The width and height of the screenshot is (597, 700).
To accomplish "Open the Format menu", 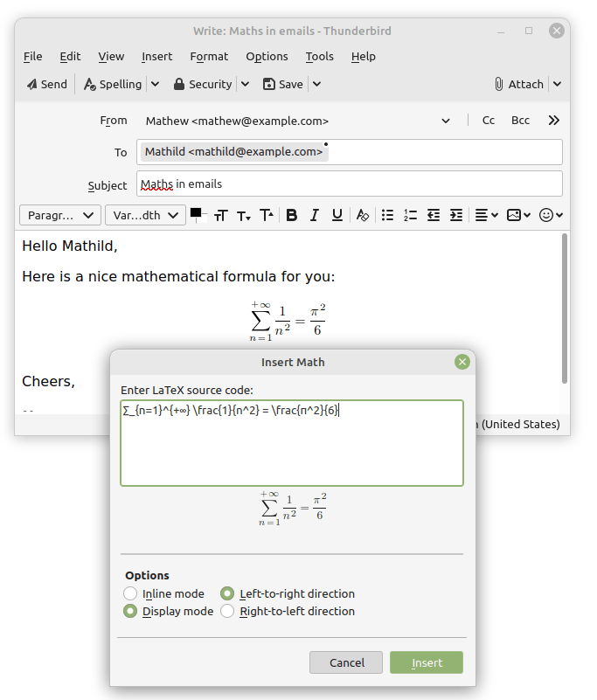I will tap(209, 56).
